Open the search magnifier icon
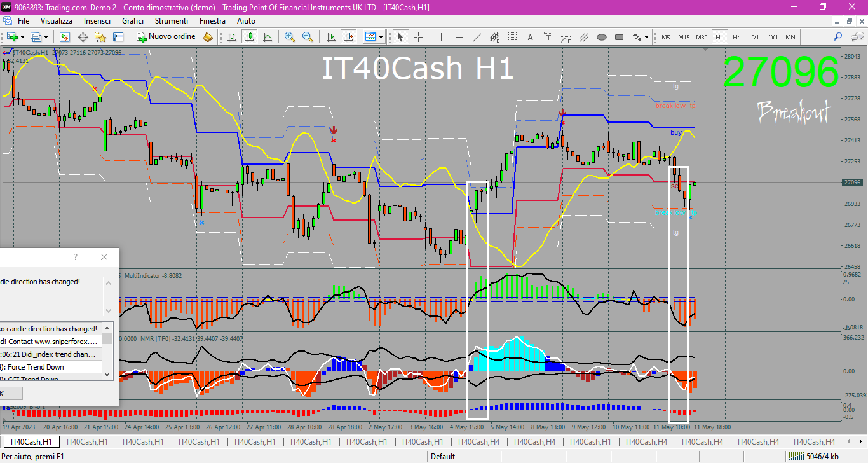Viewport: 868px width, 463px height. pos(838,37)
